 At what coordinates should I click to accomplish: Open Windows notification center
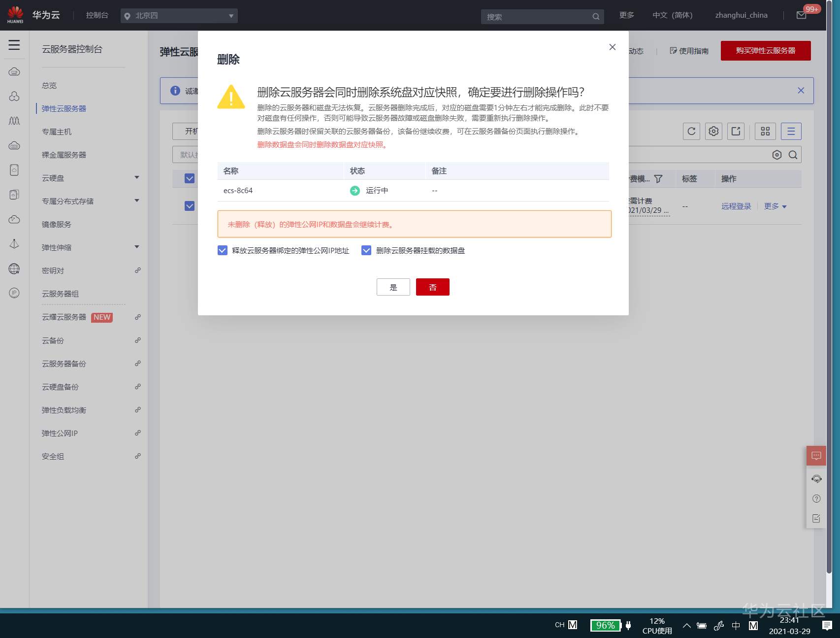coord(827,626)
